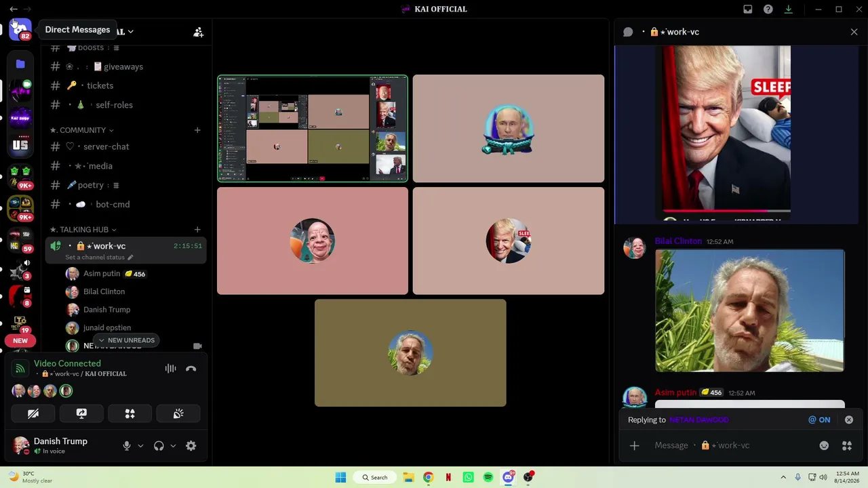This screenshot has height=488, width=868.
Task: Open the US server icon
Action: tap(20, 144)
